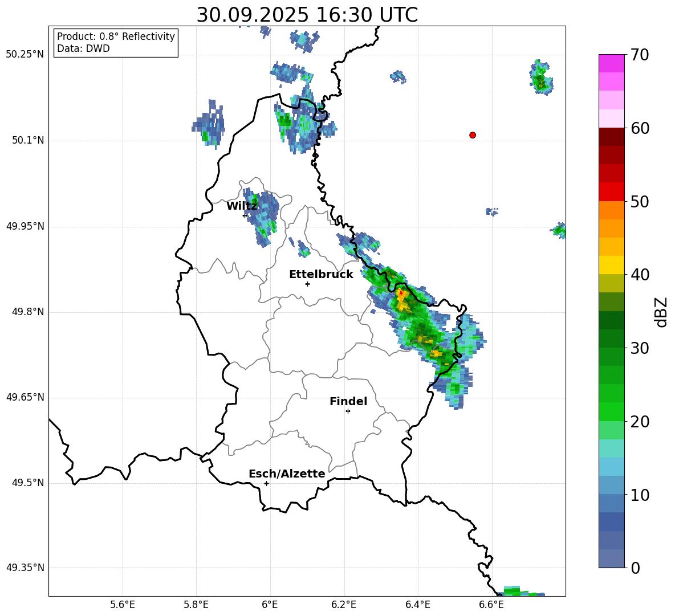675x616 pixels.
Task: Click the 40 value on the colorbar
Action: [x=639, y=275]
